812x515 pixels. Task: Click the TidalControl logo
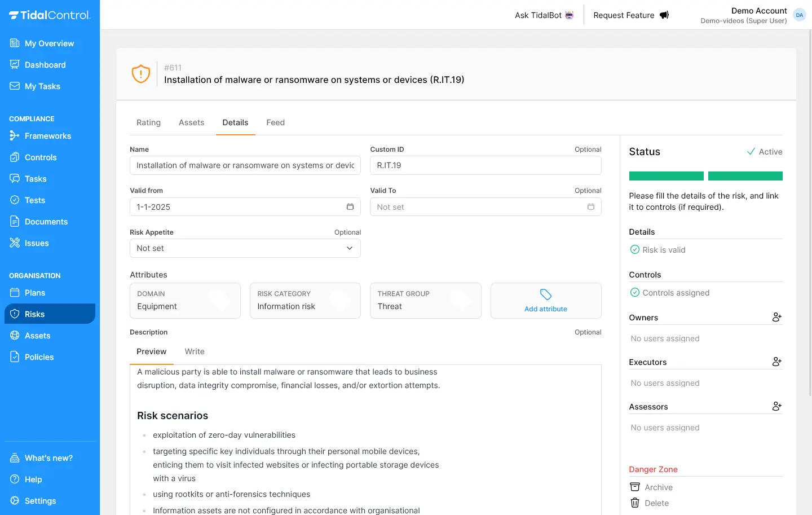click(x=50, y=15)
